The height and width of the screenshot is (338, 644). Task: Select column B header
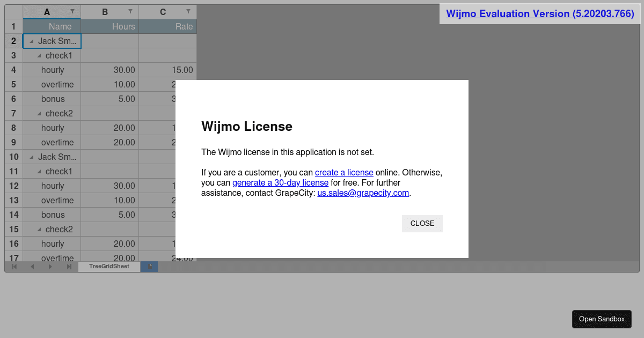click(x=110, y=12)
